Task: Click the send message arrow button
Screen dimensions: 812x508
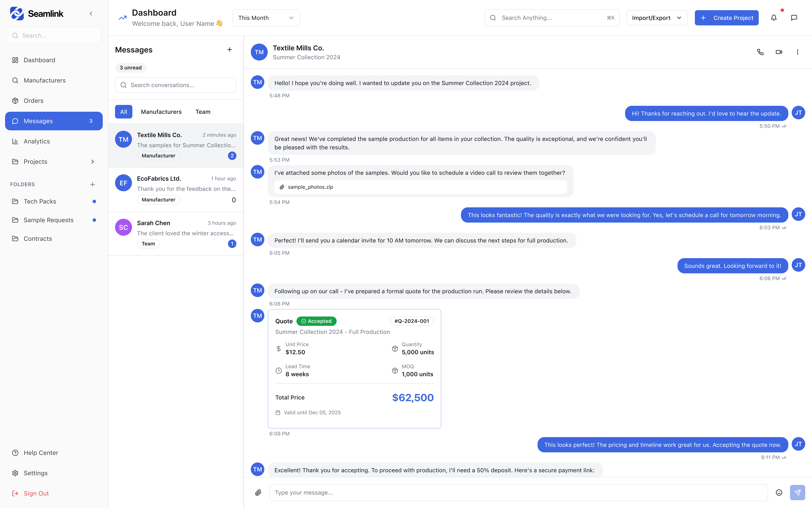Action: click(797, 493)
